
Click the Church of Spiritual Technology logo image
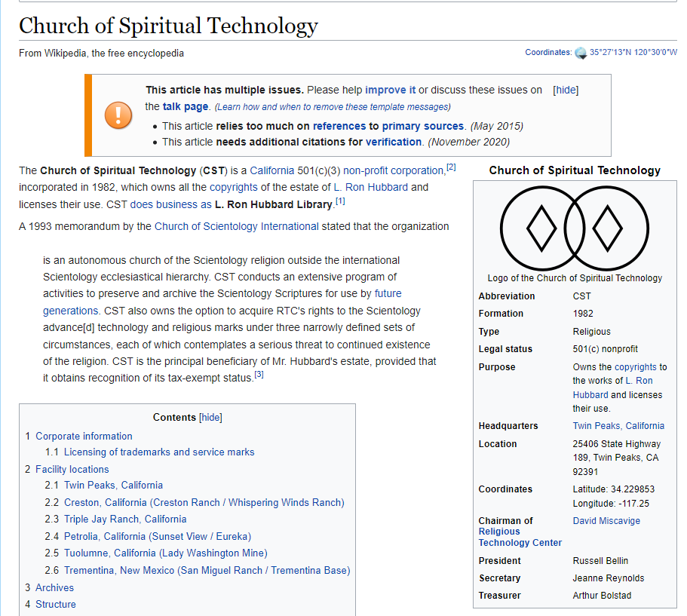(575, 228)
